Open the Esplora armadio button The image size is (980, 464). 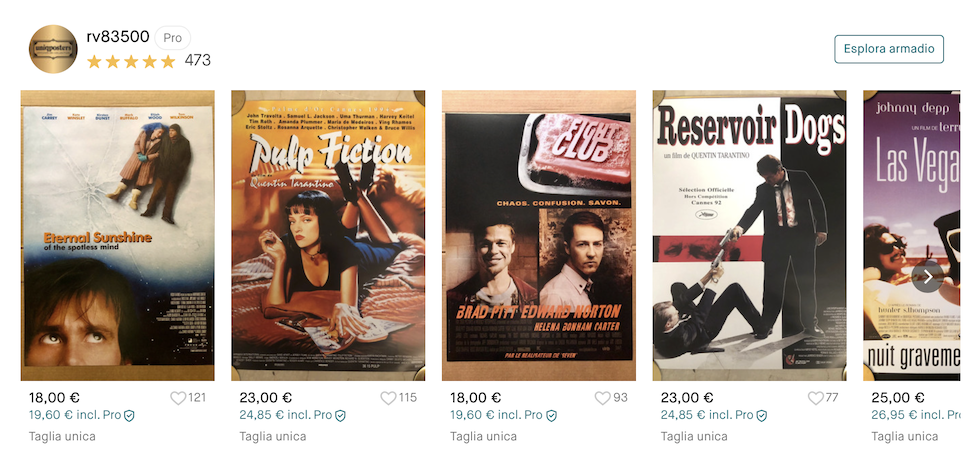[x=889, y=49]
